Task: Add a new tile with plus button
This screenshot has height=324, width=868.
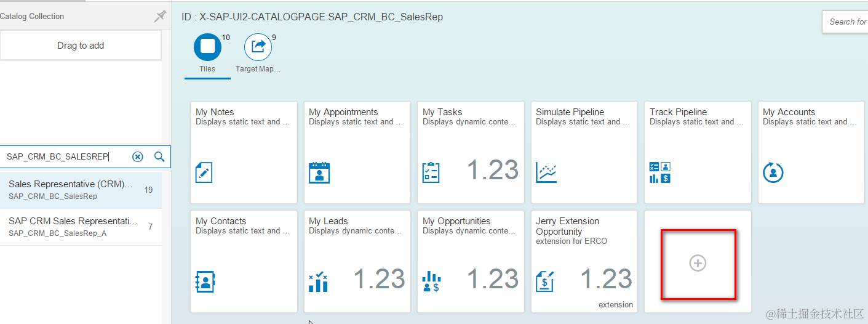Action: [x=698, y=264]
